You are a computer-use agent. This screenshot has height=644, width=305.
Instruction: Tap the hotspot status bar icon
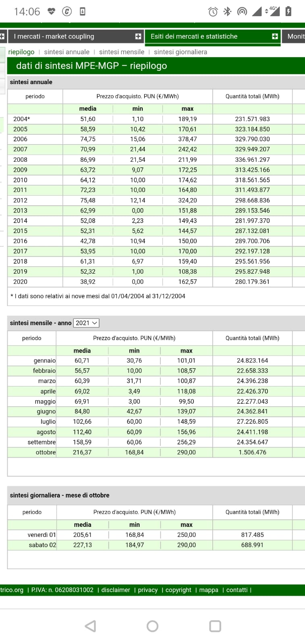pyautogui.click(x=242, y=11)
